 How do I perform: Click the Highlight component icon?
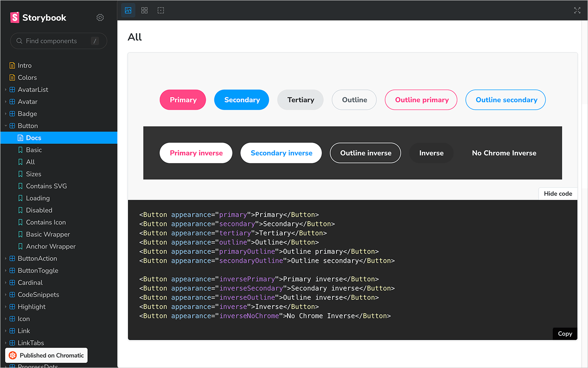[12, 307]
